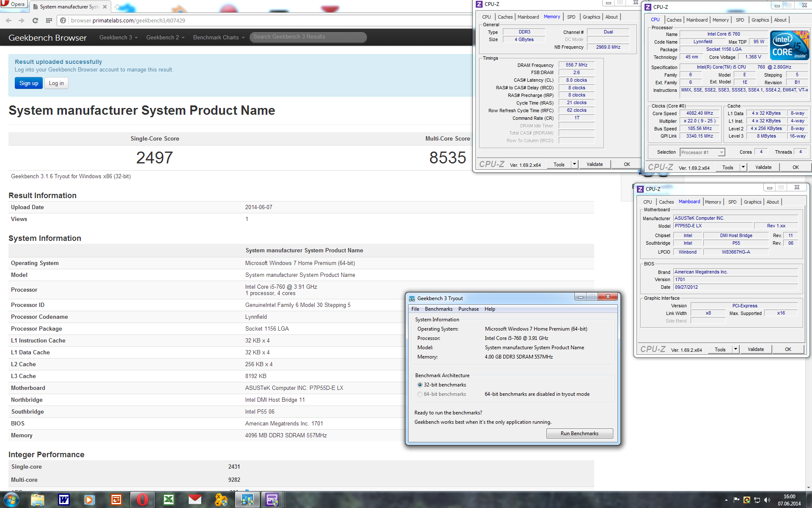Launch PowerPoint from taskbar
The image size is (812, 508).
point(116,500)
